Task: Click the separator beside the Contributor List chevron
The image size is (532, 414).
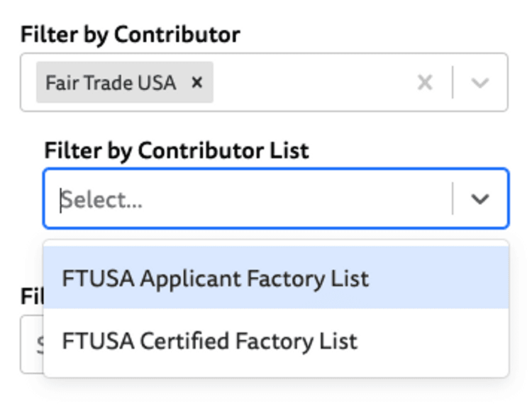Action: point(453,198)
